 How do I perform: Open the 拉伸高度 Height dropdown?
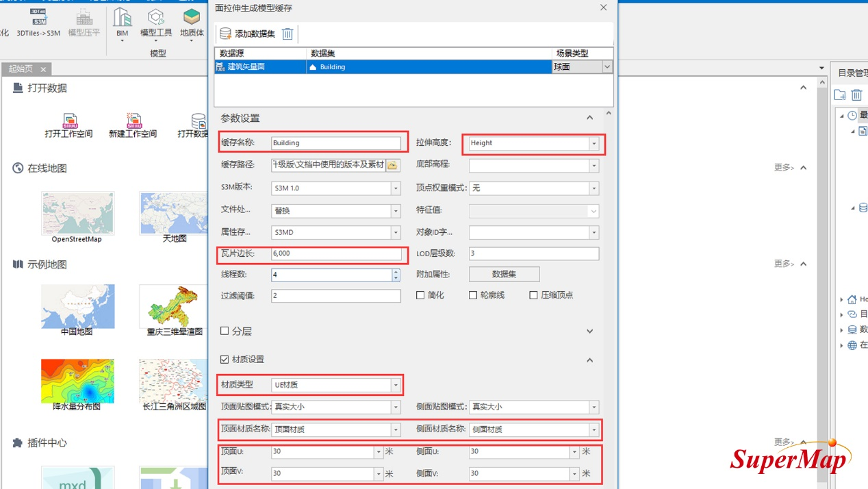[593, 143]
